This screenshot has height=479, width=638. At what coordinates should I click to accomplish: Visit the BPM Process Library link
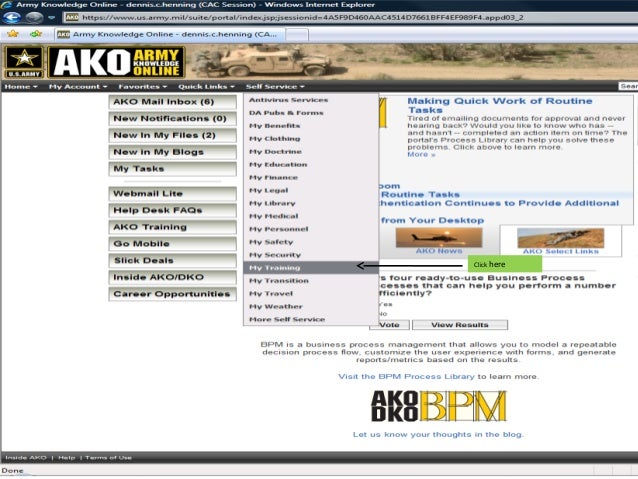pos(406,376)
